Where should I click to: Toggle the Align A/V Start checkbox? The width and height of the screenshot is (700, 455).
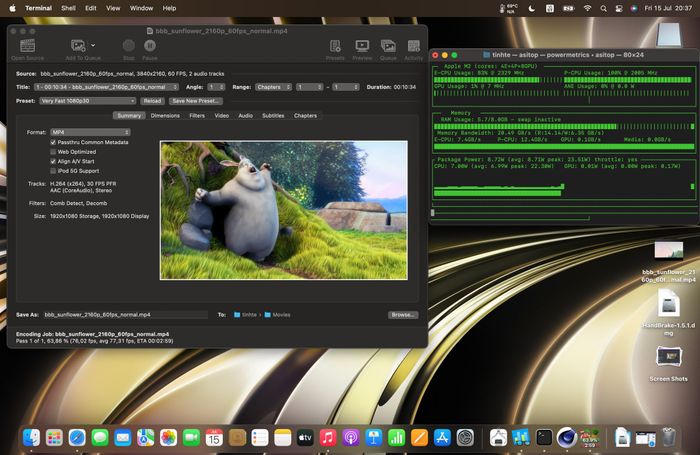[53, 161]
